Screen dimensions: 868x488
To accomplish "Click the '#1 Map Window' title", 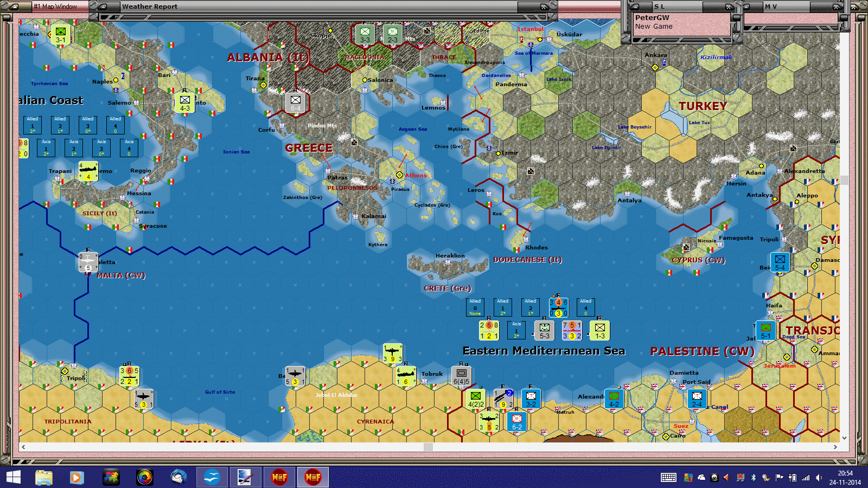I will (55, 7).
